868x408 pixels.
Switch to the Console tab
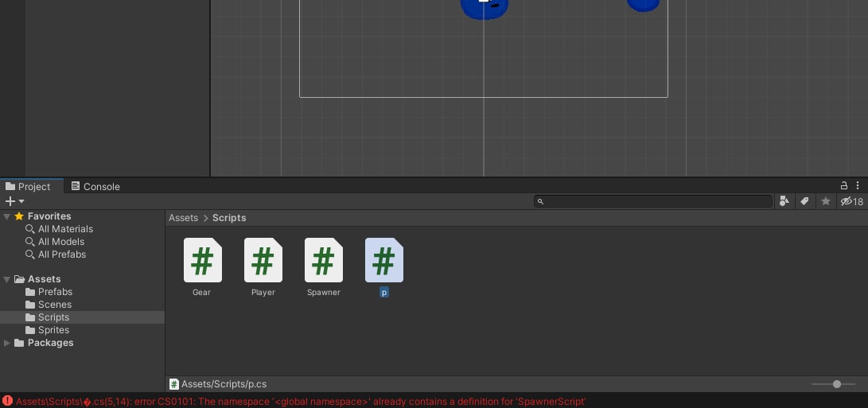95,187
